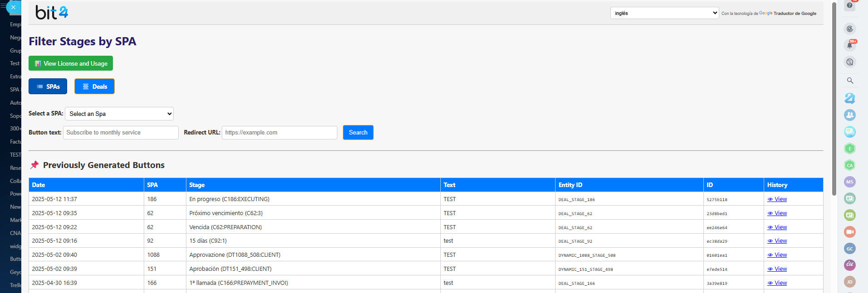
Task: Focus the Redirect URL input field
Action: click(x=279, y=133)
